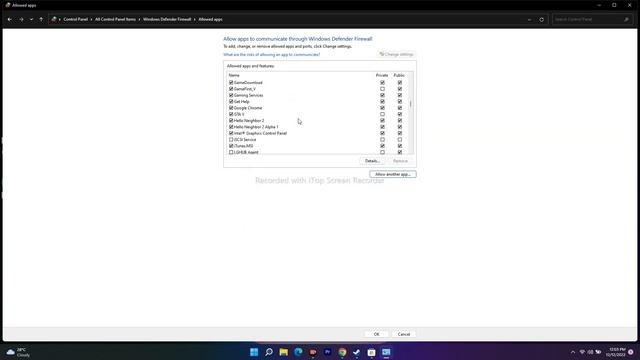
Task: Select the Allowed apps breadcrumb
Action: tap(210, 19)
